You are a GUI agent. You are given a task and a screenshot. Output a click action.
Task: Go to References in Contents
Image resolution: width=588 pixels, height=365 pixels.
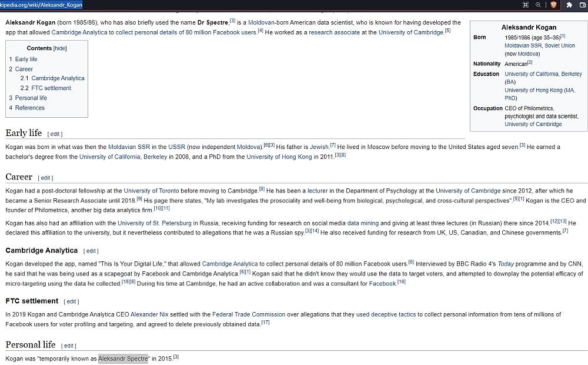[30, 108]
